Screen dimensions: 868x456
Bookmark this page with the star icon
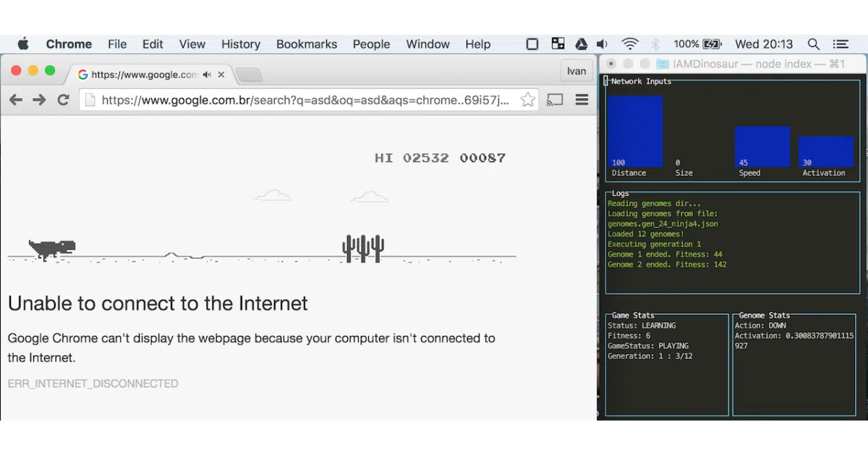[x=528, y=100]
